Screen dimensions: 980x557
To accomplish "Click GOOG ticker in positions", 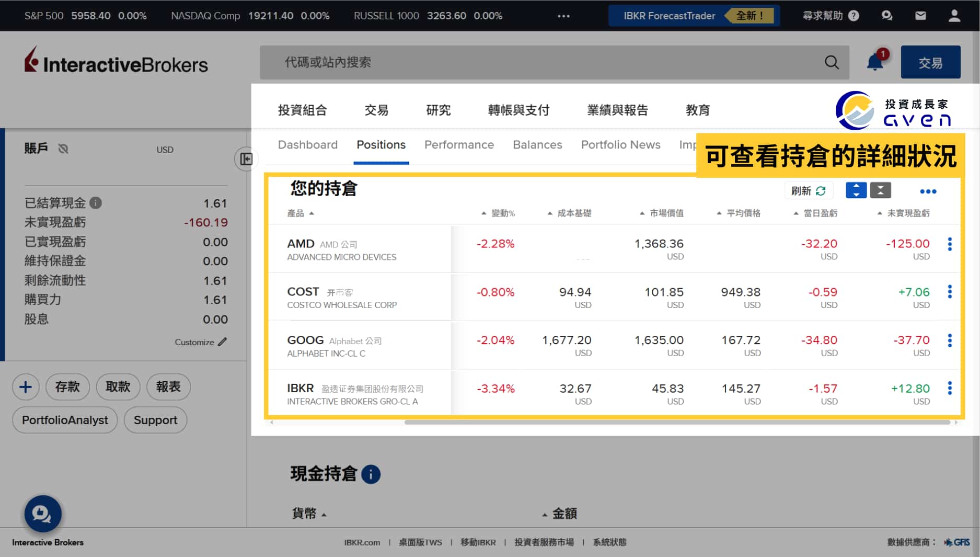I will coord(305,340).
